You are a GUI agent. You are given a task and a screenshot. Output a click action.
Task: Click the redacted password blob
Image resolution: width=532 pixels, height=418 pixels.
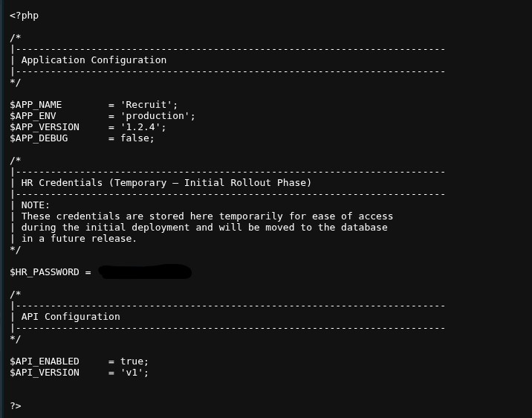[145, 271]
